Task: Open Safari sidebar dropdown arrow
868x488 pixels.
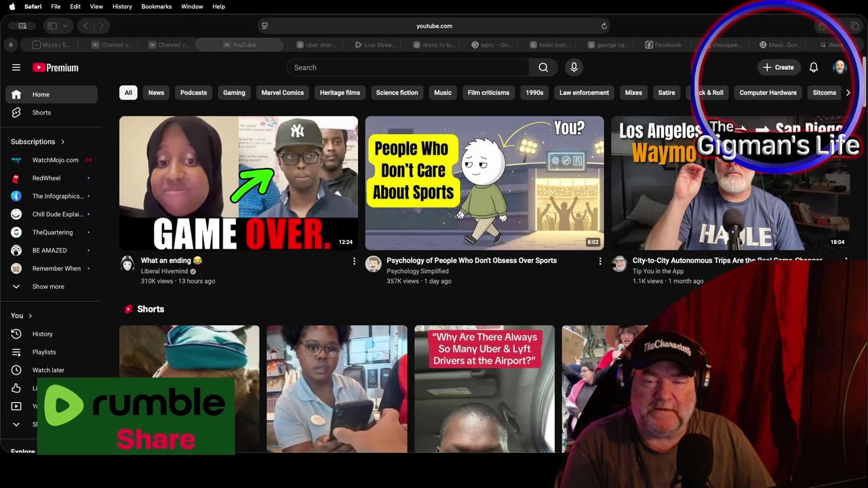Action: click(x=65, y=26)
